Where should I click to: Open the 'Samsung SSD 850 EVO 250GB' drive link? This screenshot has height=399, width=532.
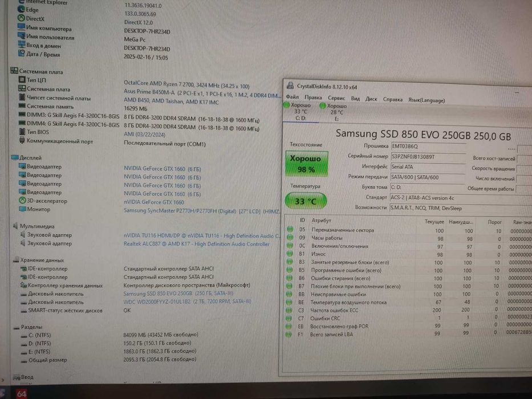[x=178, y=293]
